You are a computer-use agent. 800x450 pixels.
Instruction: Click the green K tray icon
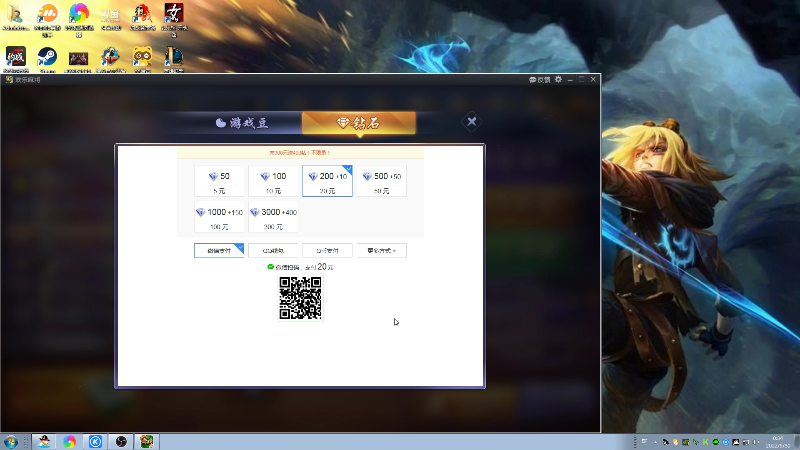(706, 442)
